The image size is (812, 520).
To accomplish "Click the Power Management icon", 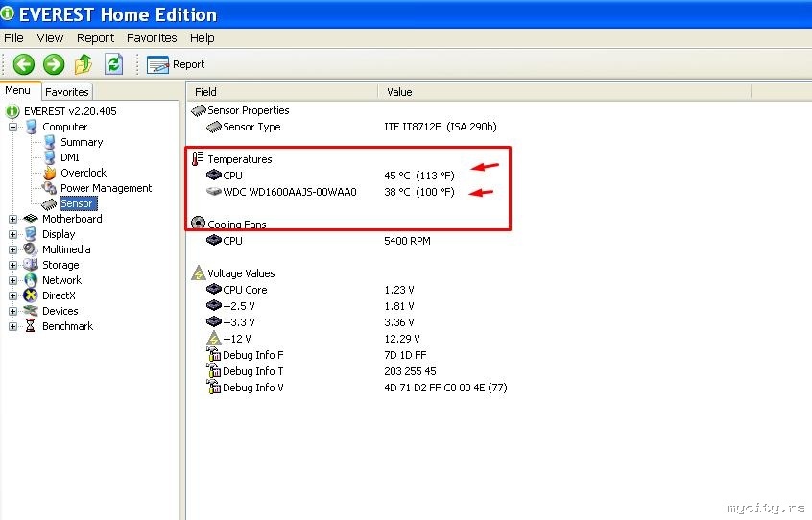I will pos(49,188).
